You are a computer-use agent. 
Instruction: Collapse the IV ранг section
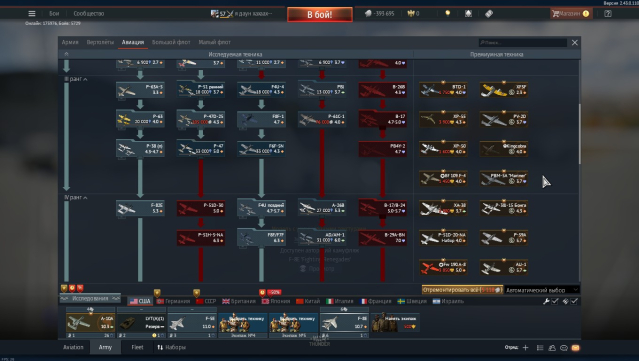(76, 197)
